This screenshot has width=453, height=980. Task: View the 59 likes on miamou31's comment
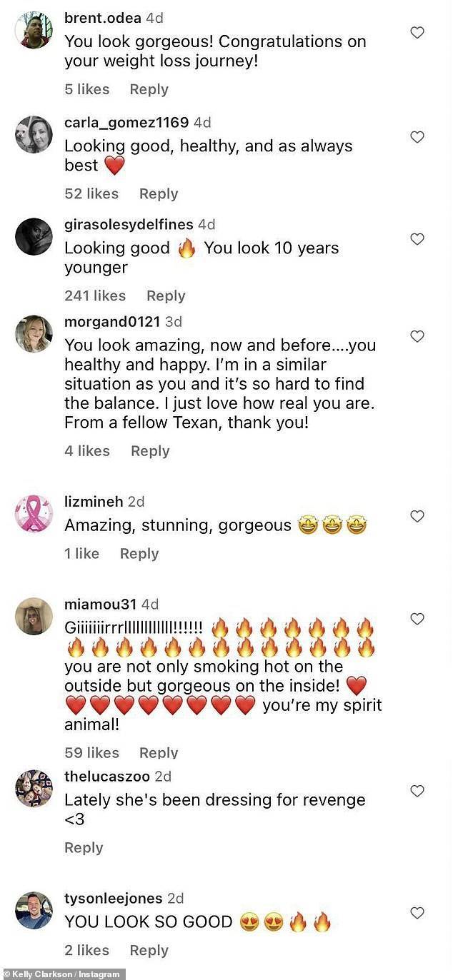[91, 752]
